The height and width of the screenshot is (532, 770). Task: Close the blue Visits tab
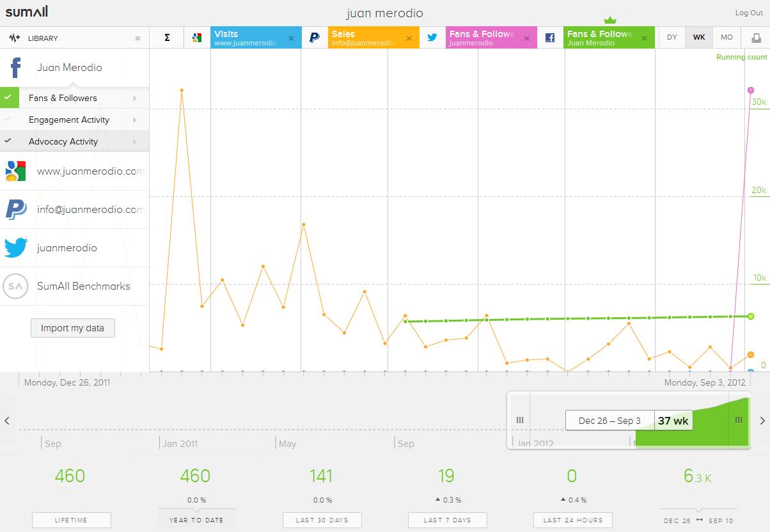click(x=291, y=38)
